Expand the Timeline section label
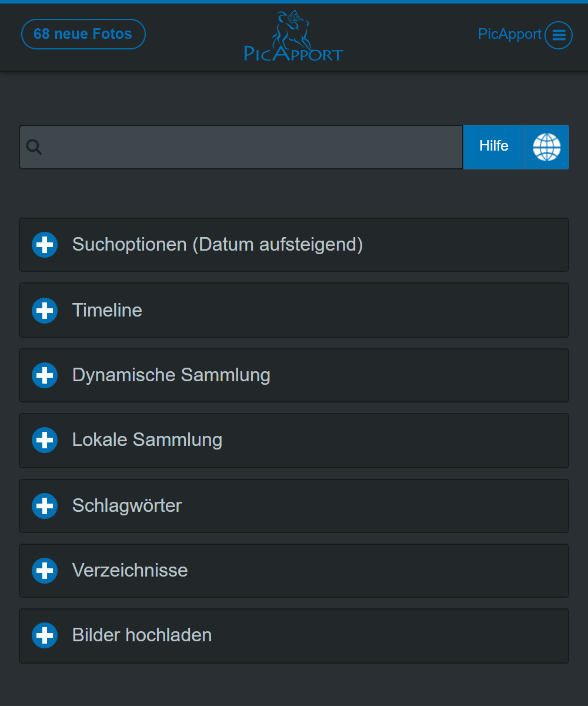 pyautogui.click(x=107, y=310)
